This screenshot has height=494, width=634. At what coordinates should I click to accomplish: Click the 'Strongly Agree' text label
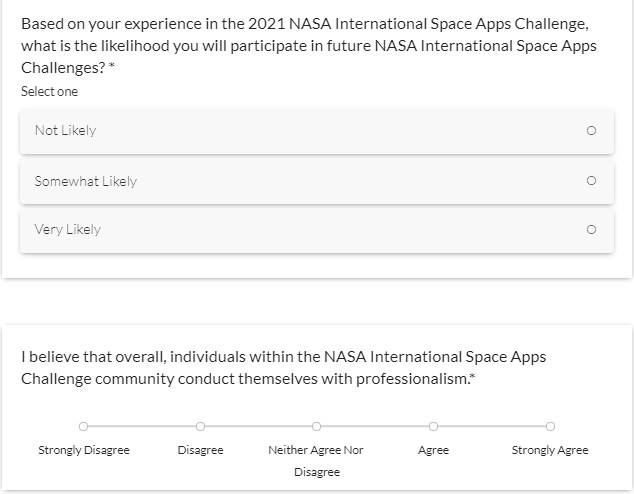550,450
